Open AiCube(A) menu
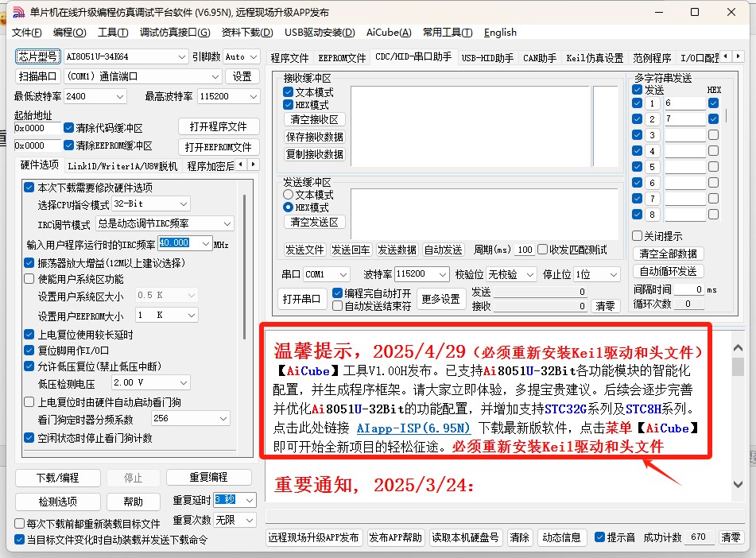Screen dimensions: 756x558 (389, 33)
